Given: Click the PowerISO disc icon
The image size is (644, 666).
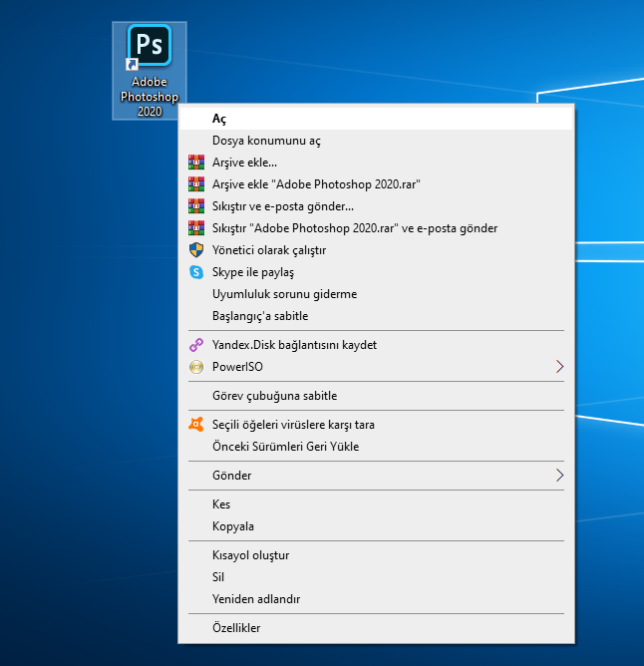Looking at the screenshot, I should point(195,367).
